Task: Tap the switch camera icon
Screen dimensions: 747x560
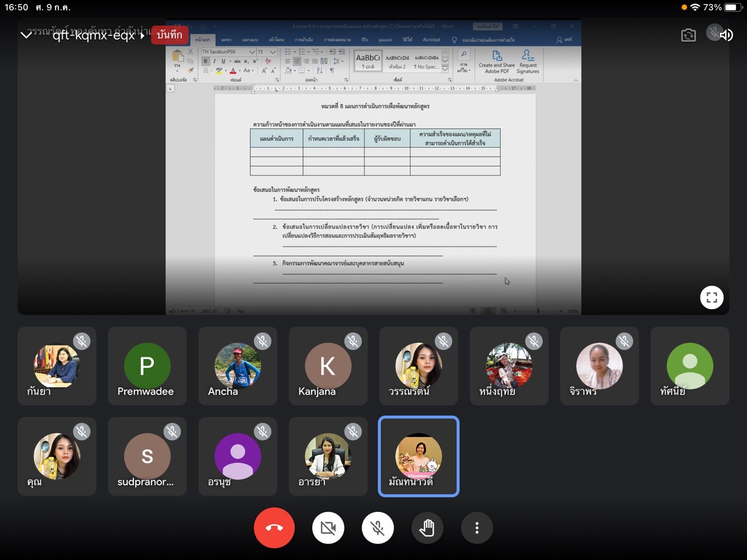Action: (x=688, y=35)
